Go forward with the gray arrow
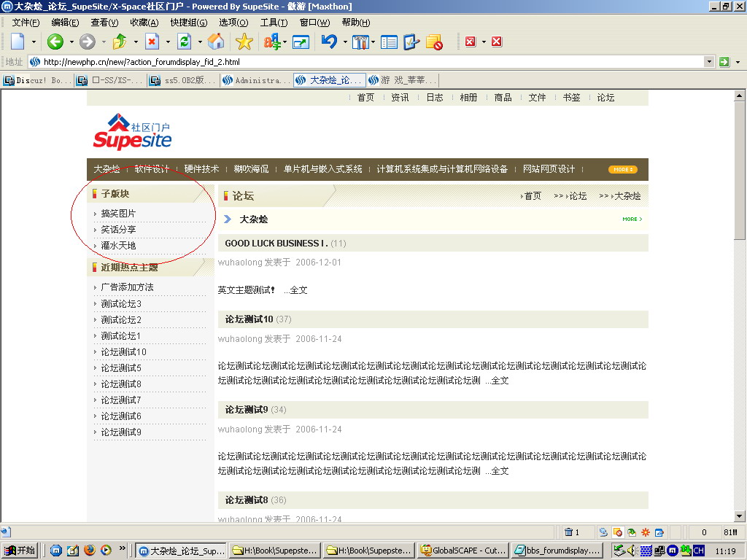 (x=88, y=42)
